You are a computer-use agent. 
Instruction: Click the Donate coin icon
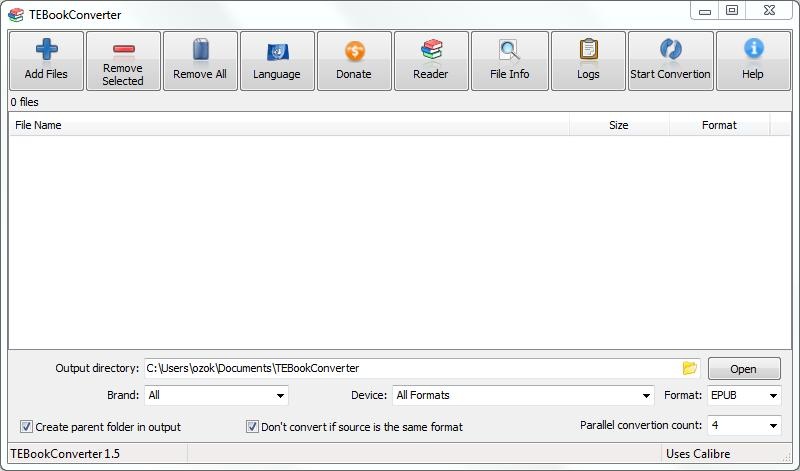(x=354, y=51)
